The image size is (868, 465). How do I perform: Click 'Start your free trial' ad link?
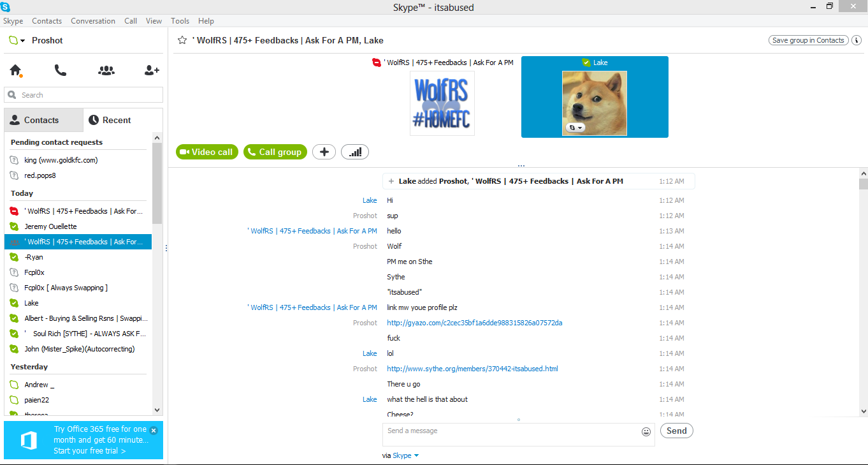[x=90, y=451]
